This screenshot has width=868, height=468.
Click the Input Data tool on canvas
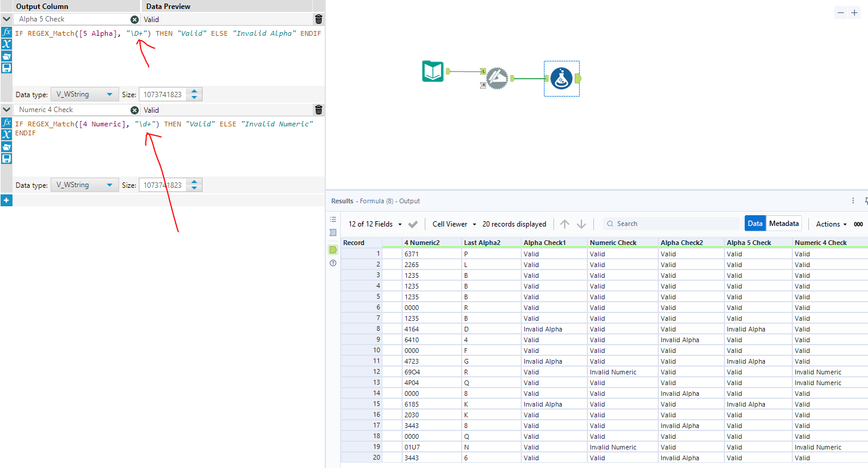click(x=433, y=72)
